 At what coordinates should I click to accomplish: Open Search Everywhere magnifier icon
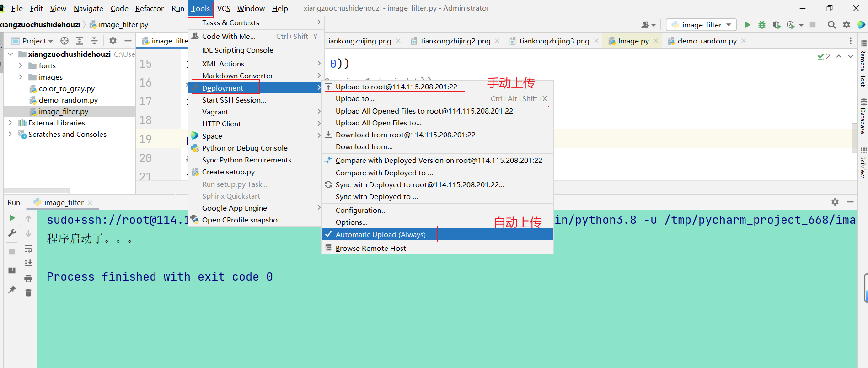coord(832,25)
